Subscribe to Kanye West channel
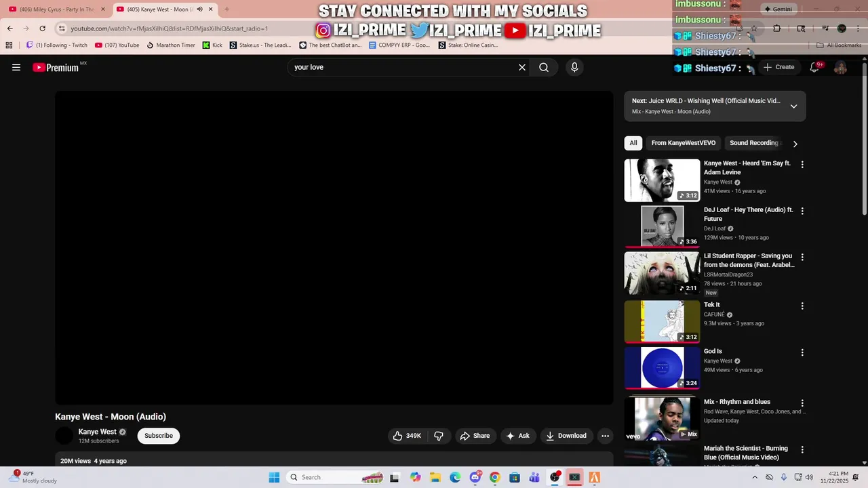The height and width of the screenshot is (488, 868). pos(159,436)
